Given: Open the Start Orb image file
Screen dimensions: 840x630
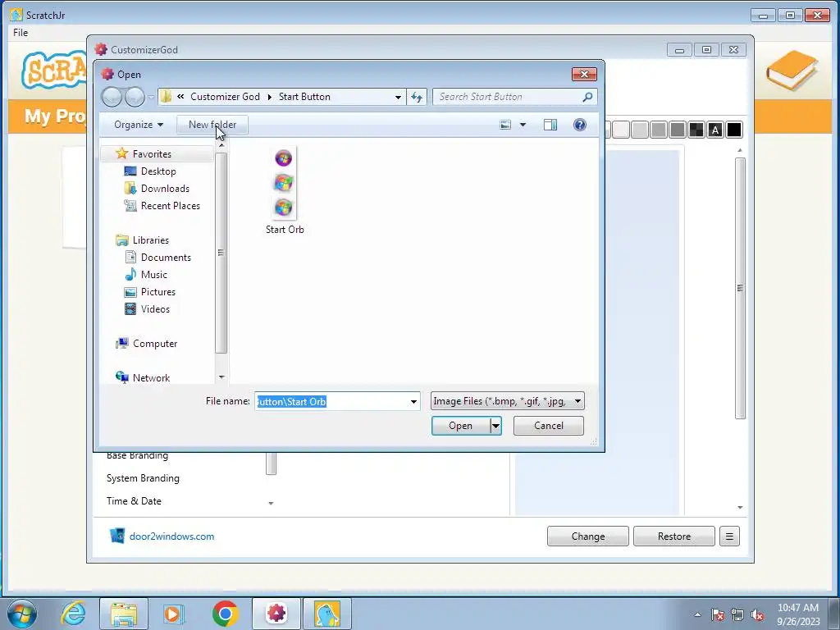Looking at the screenshot, I should point(285,191).
